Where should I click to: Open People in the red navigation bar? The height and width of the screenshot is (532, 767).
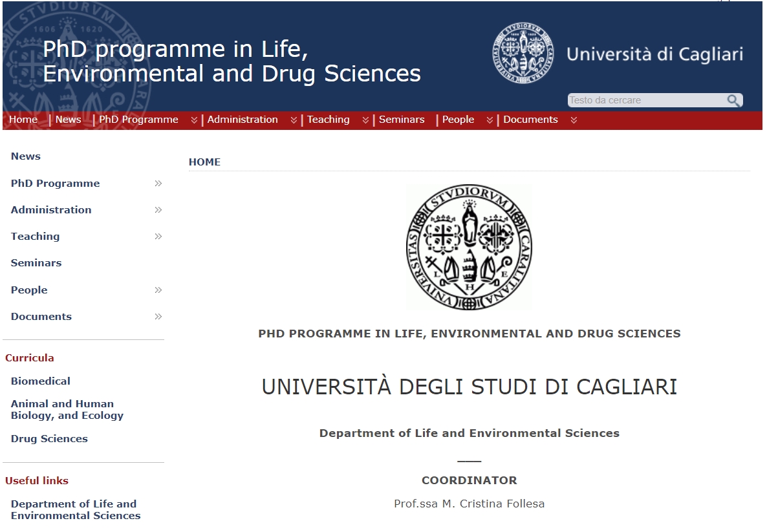coord(458,120)
